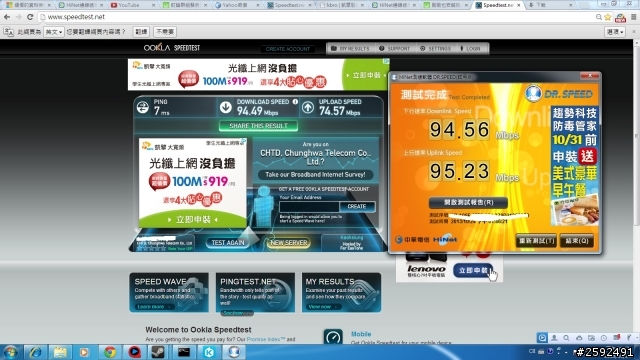
Task: Click the Mobile link
Action: click(361, 334)
